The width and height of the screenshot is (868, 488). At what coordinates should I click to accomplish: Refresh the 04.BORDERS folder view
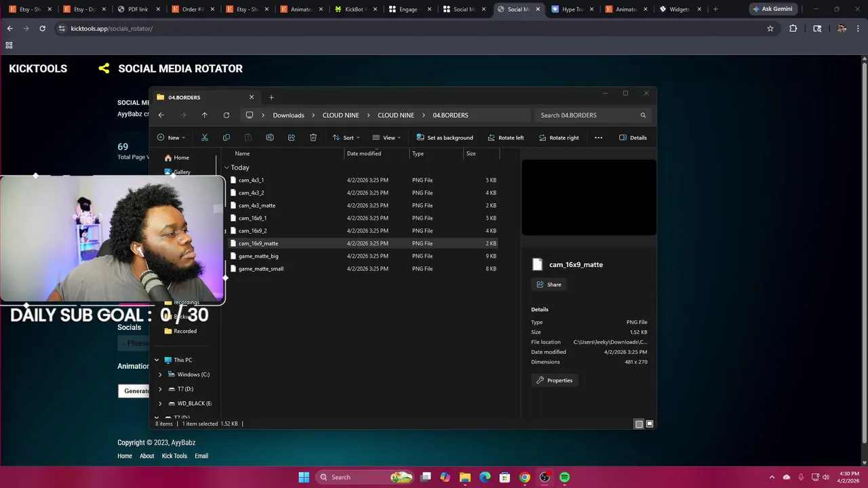[226, 115]
